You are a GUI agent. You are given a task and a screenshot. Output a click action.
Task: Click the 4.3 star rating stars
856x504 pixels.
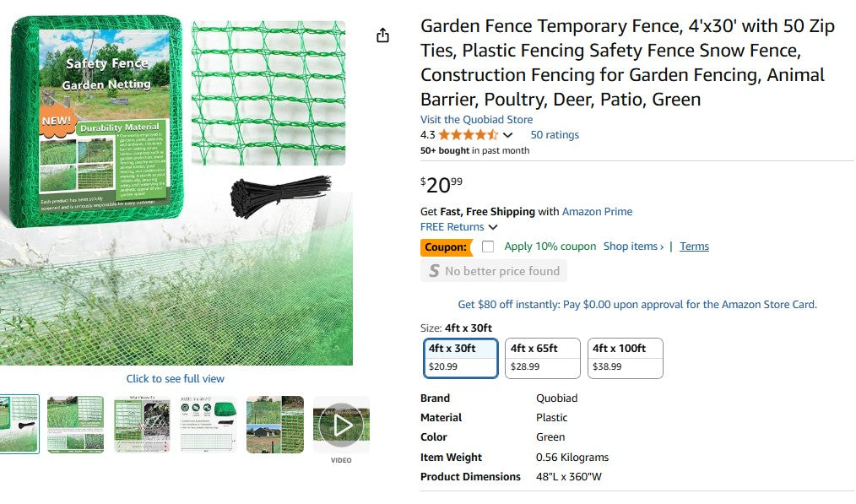[469, 134]
